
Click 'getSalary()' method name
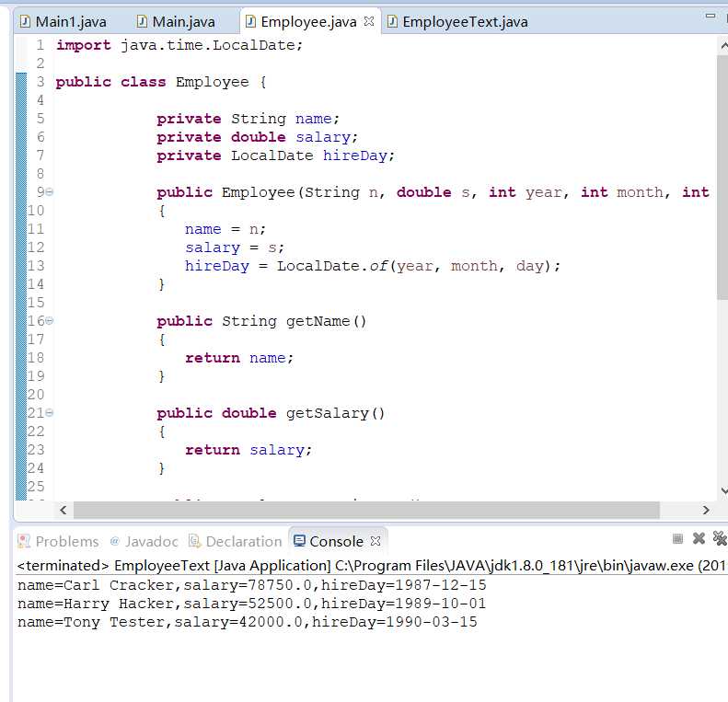coord(335,413)
